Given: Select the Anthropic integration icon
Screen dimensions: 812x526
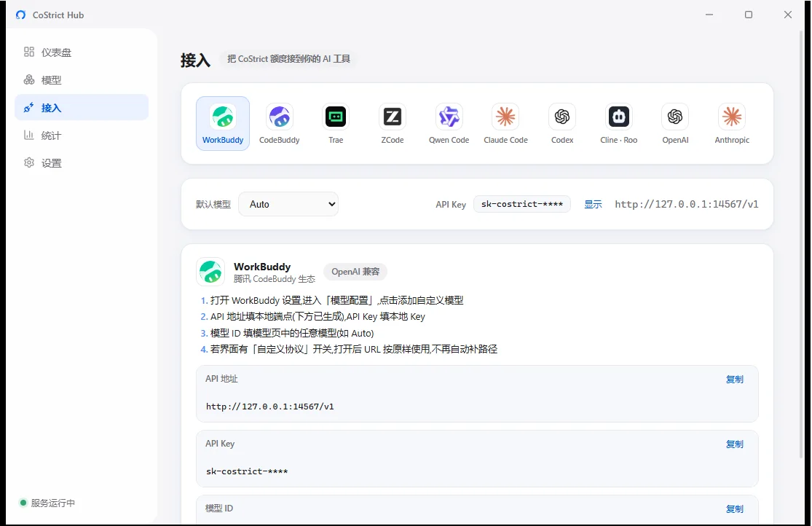Looking at the screenshot, I should (x=732, y=123).
